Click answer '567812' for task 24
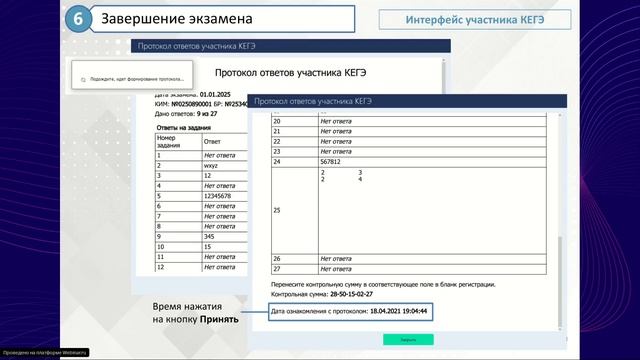640x360 pixels. tap(330, 162)
